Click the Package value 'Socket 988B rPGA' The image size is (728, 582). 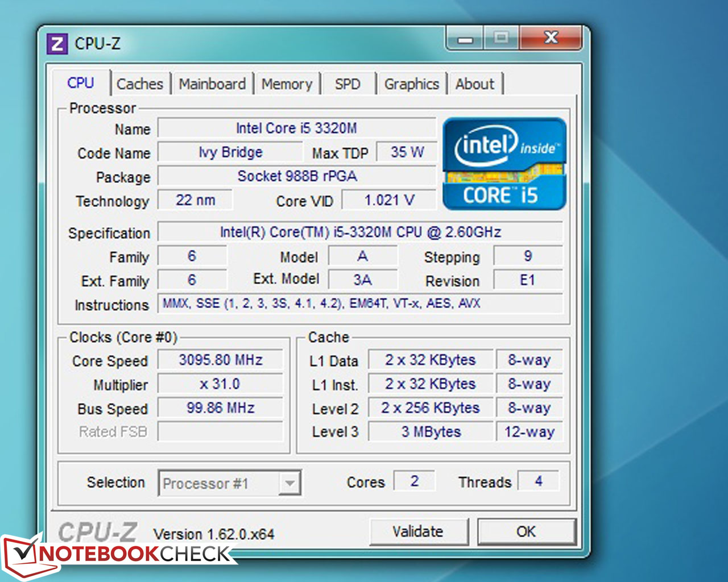pyautogui.click(x=297, y=176)
